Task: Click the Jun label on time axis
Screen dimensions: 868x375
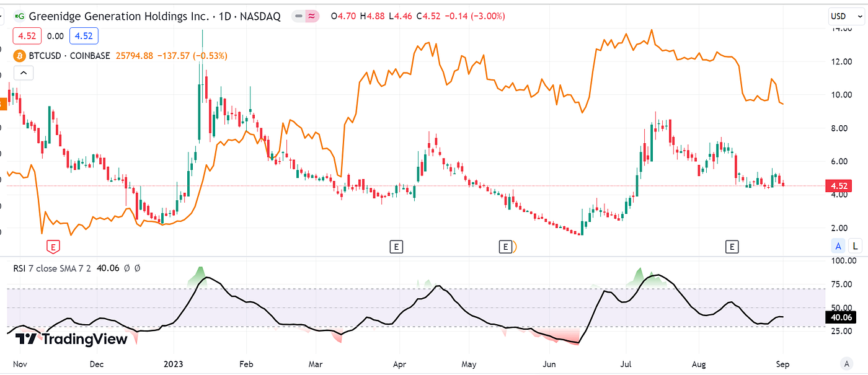Action: [x=549, y=364]
